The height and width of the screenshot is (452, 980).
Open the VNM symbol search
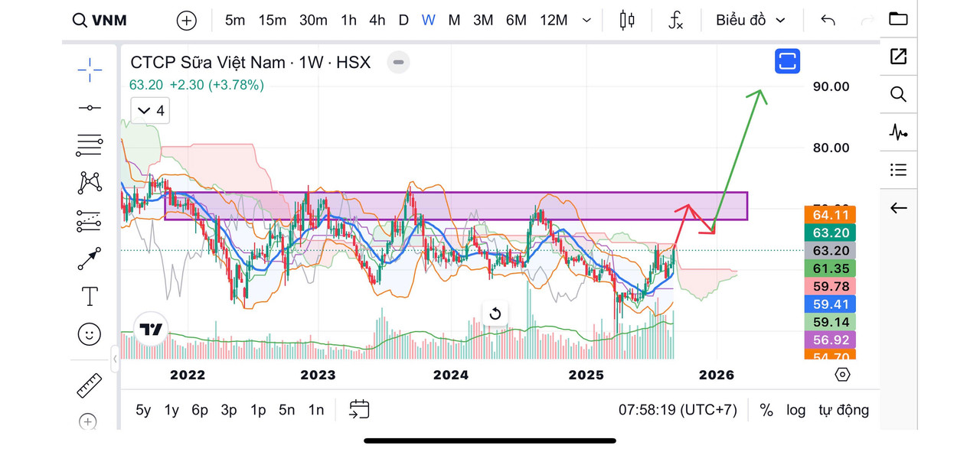(100, 21)
